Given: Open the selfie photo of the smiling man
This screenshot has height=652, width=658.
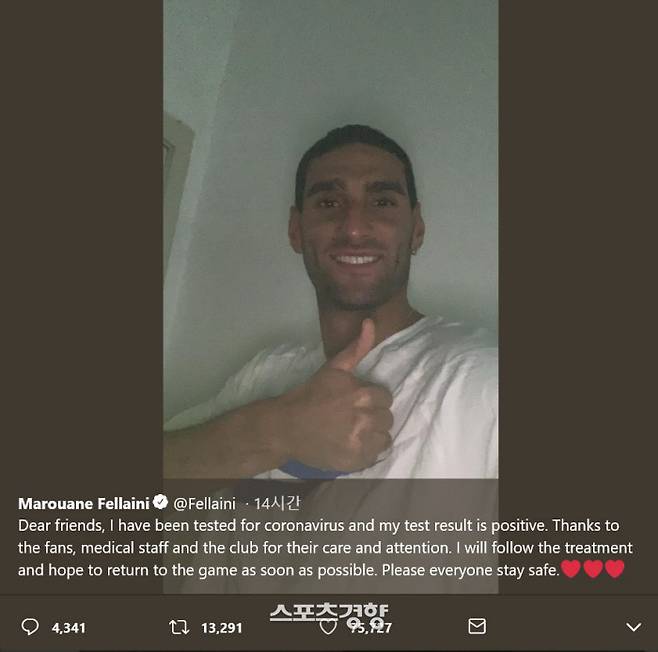Looking at the screenshot, I should 331,239.
